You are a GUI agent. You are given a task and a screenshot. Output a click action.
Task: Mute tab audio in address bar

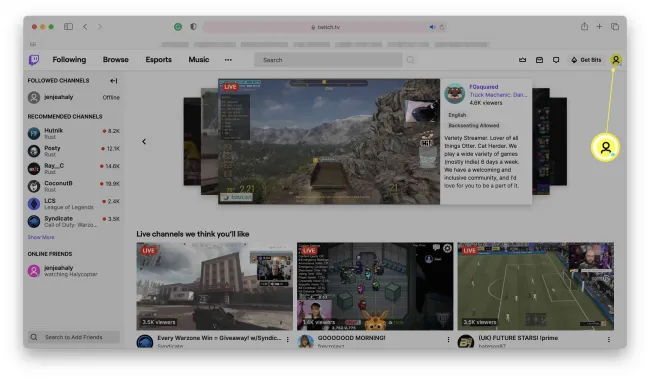tap(432, 27)
